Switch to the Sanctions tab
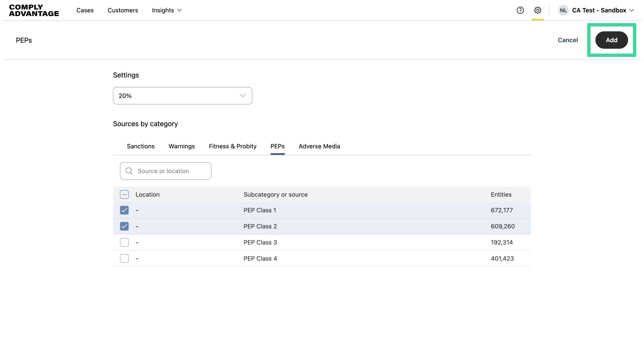The height and width of the screenshot is (362, 644). tap(141, 146)
